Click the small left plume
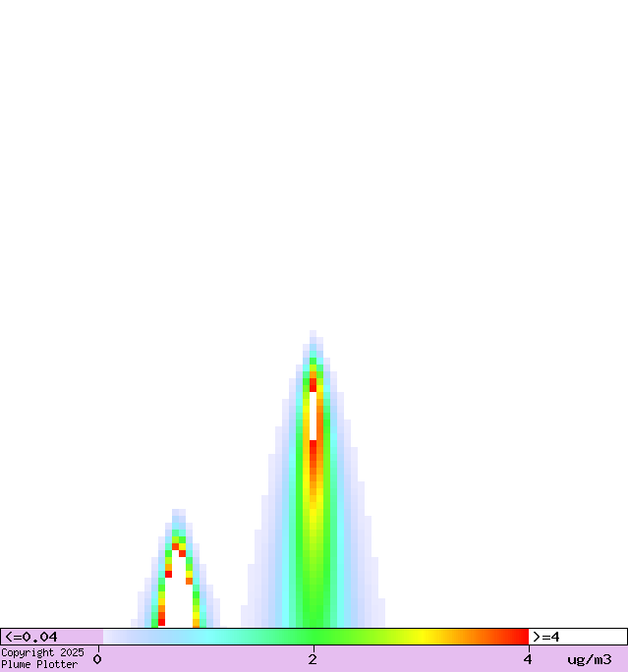 tap(175, 568)
